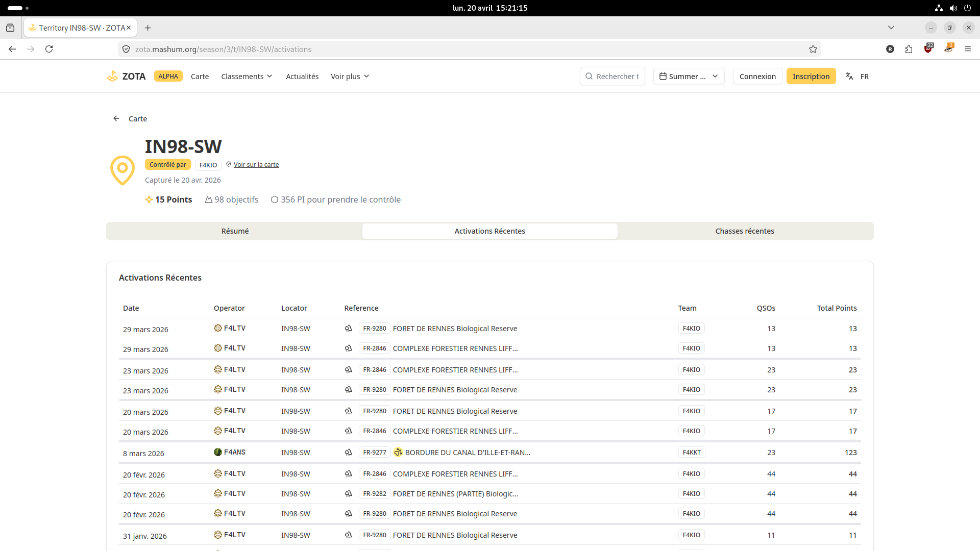Click the system volume icon
Image resolution: width=980 pixels, height=551 pixels.
tap(953, 8)
